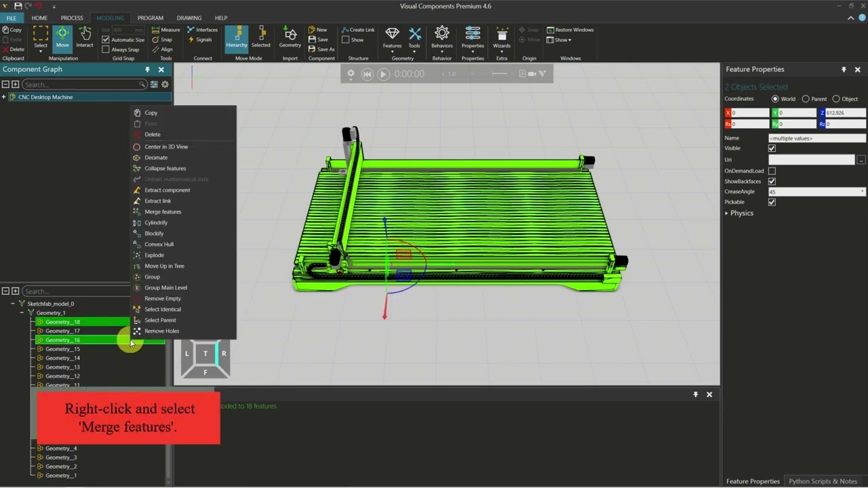Toggle ShowBackfaces checkbox
This screenshot has width=868, height=488.
click(x=772, y=182)
